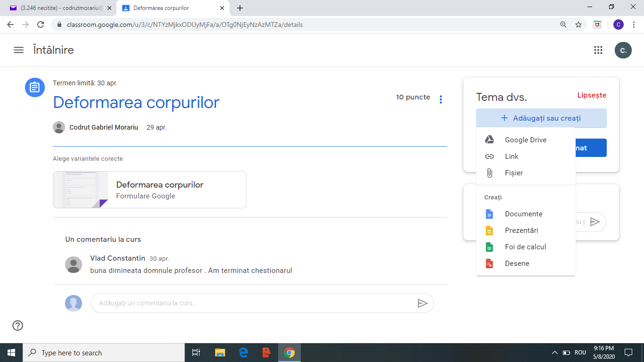The image size is (644, 362).
Task: Click the Lipsește status label
Action: click(592, 95)
